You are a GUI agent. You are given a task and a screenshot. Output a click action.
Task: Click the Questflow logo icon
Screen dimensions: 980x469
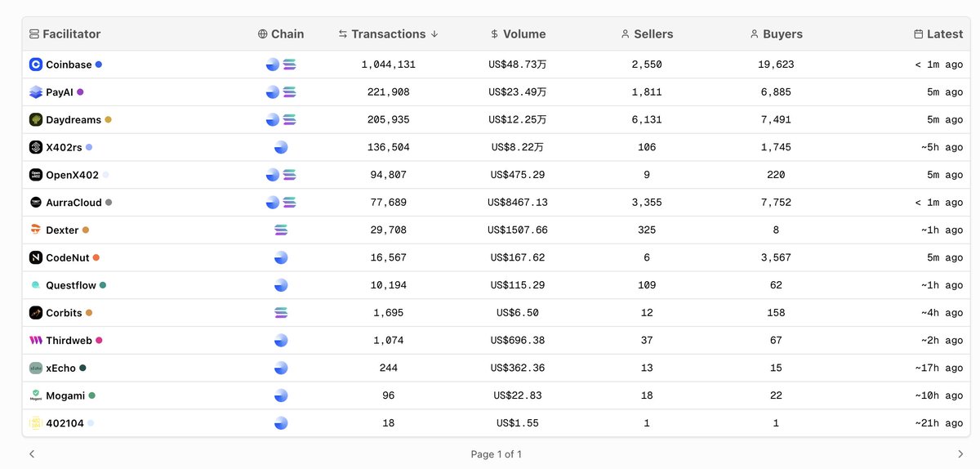pos(36,285)
